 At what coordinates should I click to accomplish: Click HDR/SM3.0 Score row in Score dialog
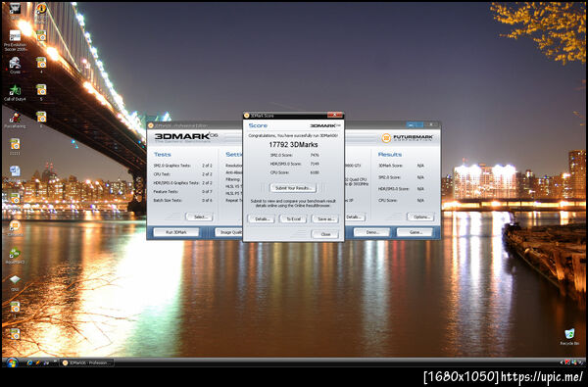pyautogui.click(x=294, y=164)
